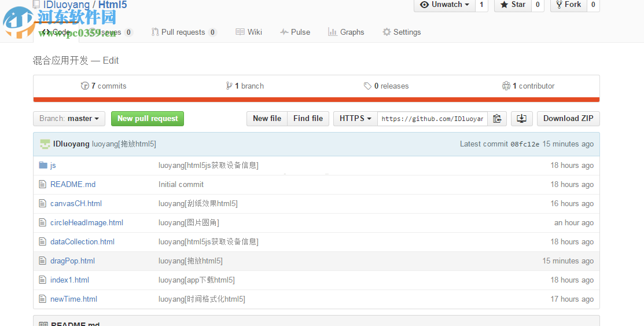Open the Unwatch dropdown
This screenshot has height=326, width=644.
tap(444, 5)
